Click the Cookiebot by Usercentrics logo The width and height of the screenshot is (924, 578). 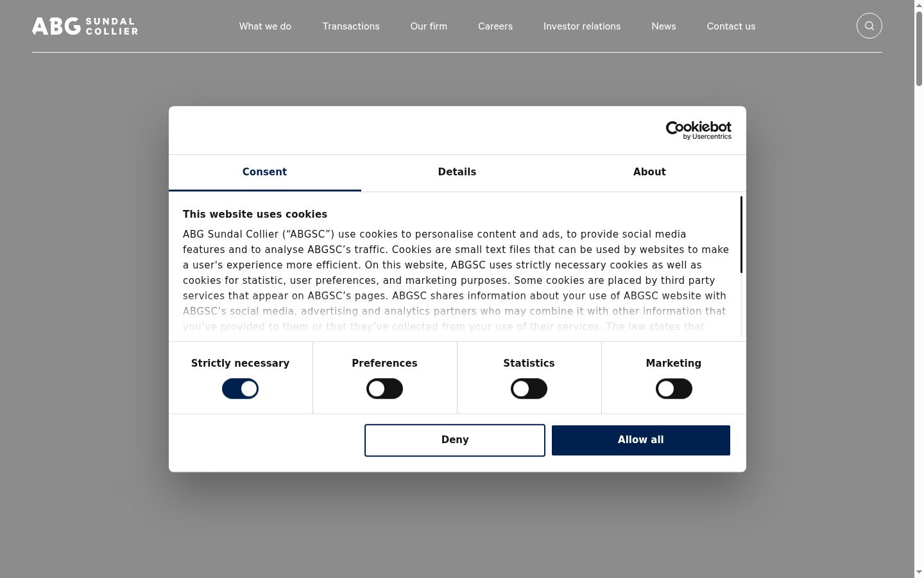coord(699,130)
